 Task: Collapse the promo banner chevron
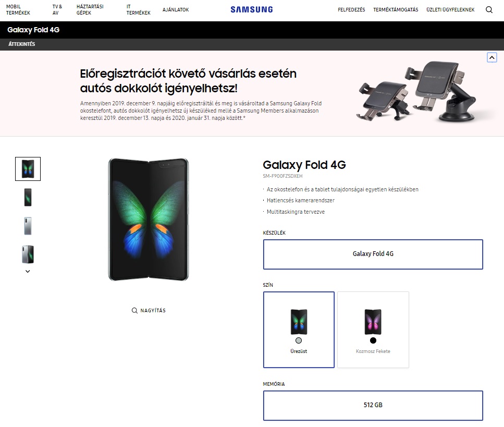(491, 57)
